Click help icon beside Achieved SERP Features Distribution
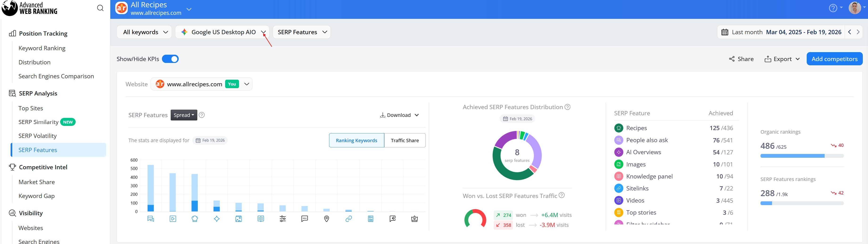This screenshot has height=244, width=868. coord(567,107)
